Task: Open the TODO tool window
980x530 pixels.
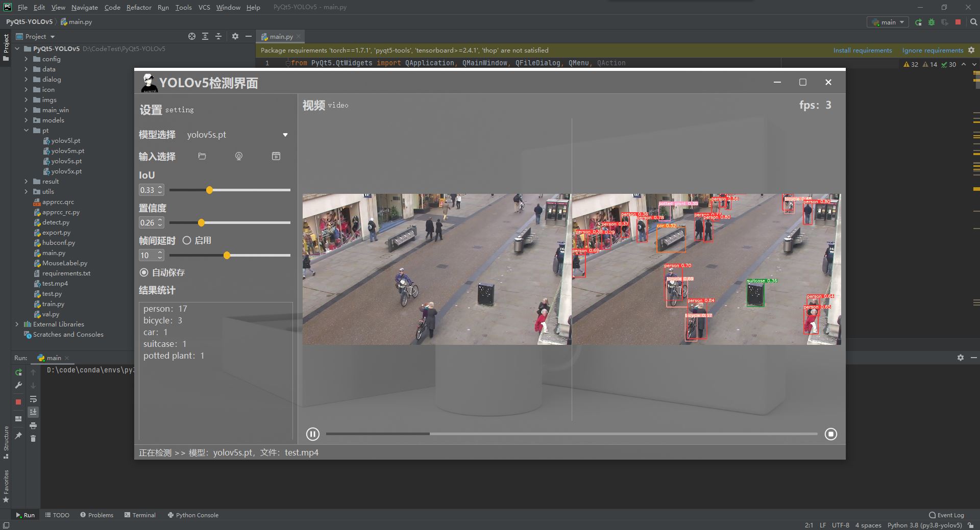Action: (57, 515)
